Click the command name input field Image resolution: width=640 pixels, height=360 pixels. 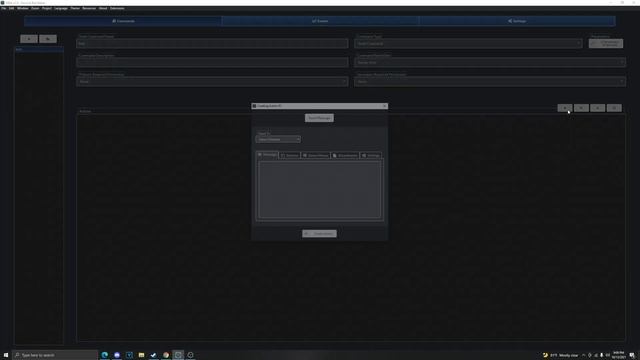(212, 43)
